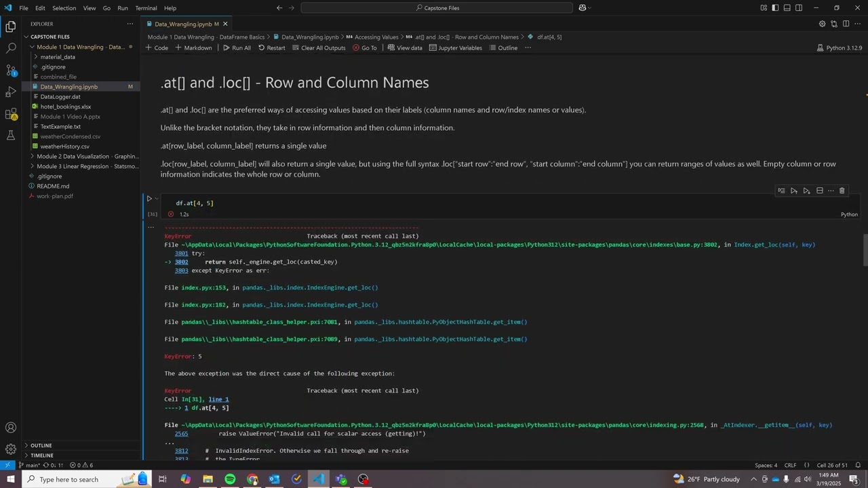
Task: Open the Search view in activity bar
Action: coord(11,49)
